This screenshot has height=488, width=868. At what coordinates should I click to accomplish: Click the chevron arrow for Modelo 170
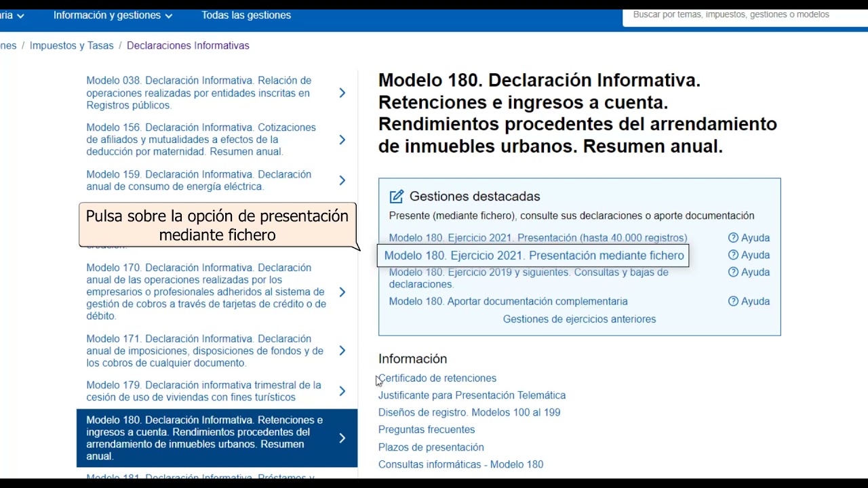[342, 292]
